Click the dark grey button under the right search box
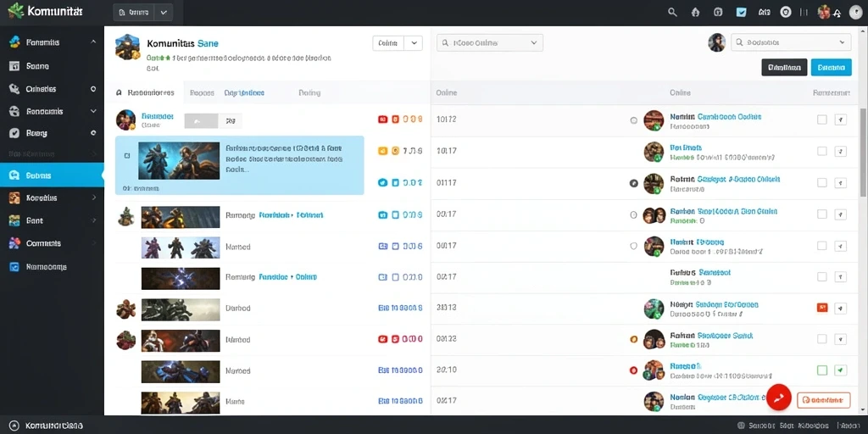The height and width of the screenshot is (434, 868). click(784, 68)
